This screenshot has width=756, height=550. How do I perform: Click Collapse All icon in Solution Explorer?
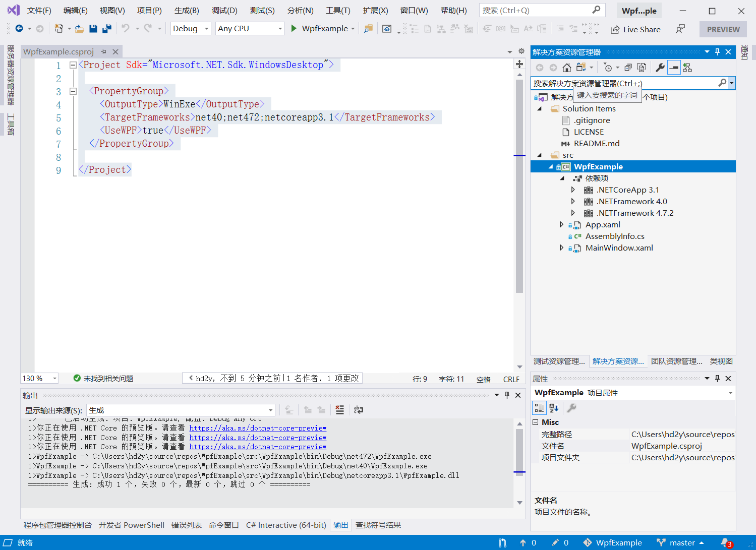click(x=628, y=68)
